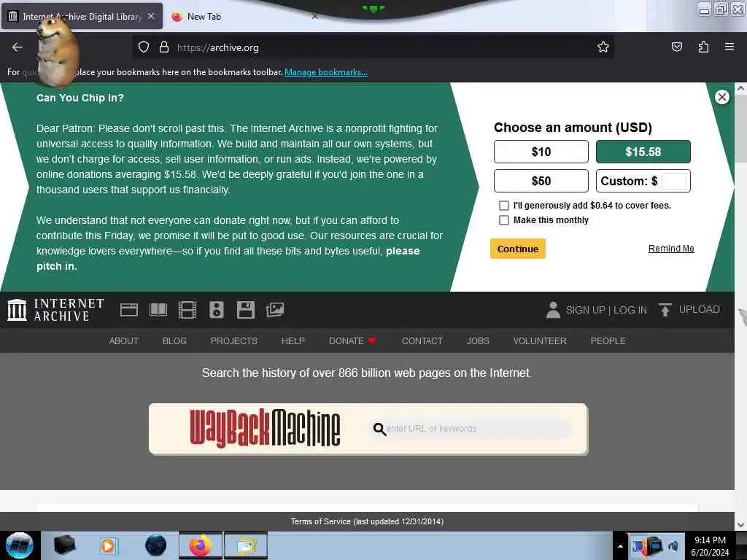Open the CONTACT menu item
747x560 pixels.
pyautogui.click(x=422, y=341)
